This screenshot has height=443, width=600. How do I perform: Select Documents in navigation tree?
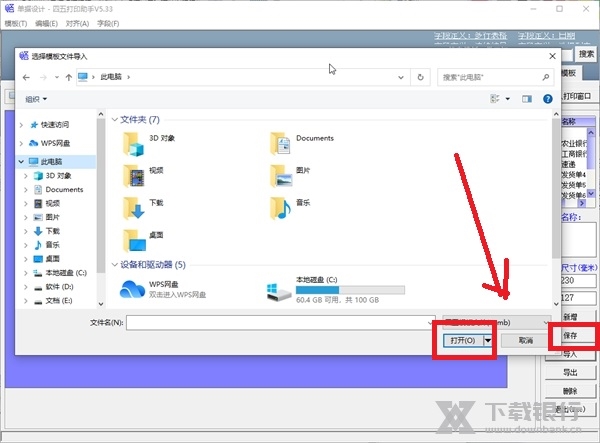coord(64,189)
